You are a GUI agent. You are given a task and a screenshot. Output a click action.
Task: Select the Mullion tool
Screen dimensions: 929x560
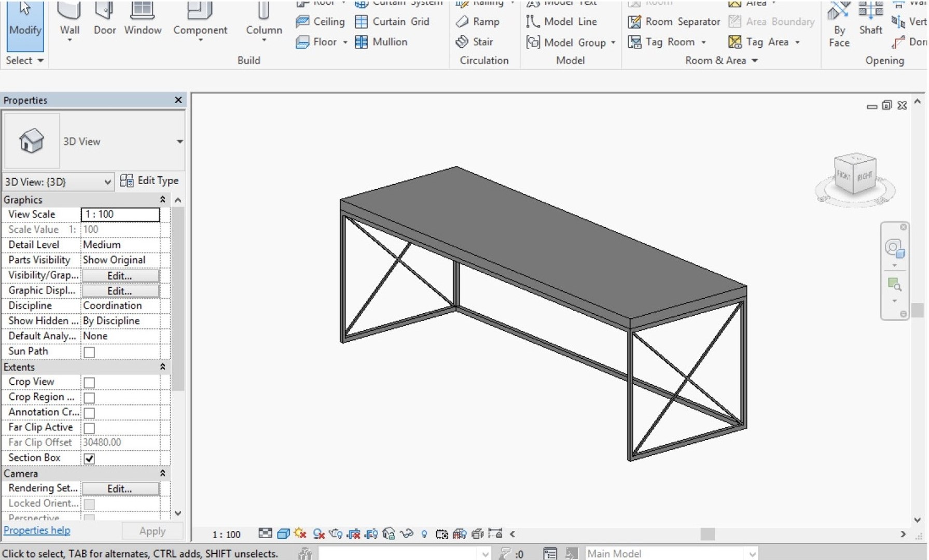[x=381, y=42]
